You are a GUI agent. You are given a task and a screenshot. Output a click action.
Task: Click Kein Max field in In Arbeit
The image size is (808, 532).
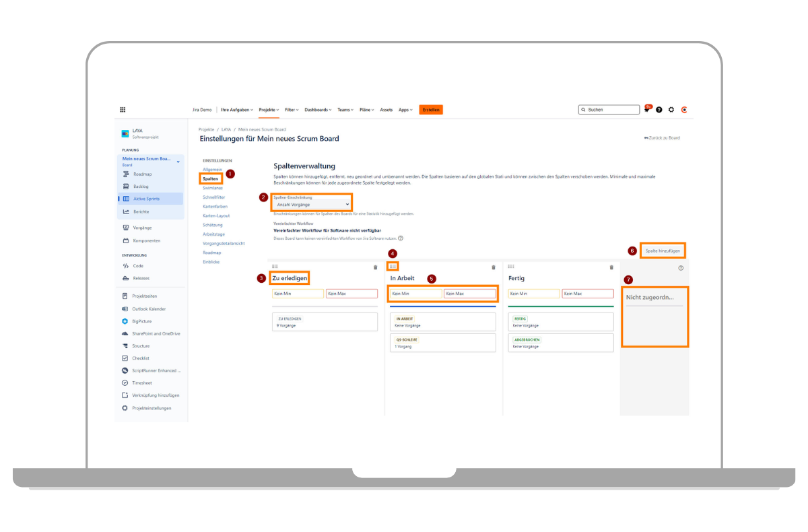tap(469, 294)
